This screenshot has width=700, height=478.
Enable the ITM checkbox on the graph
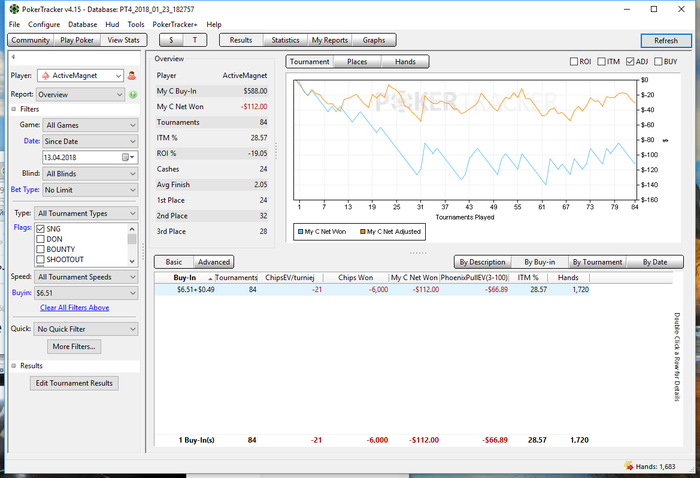click(601, 62)
